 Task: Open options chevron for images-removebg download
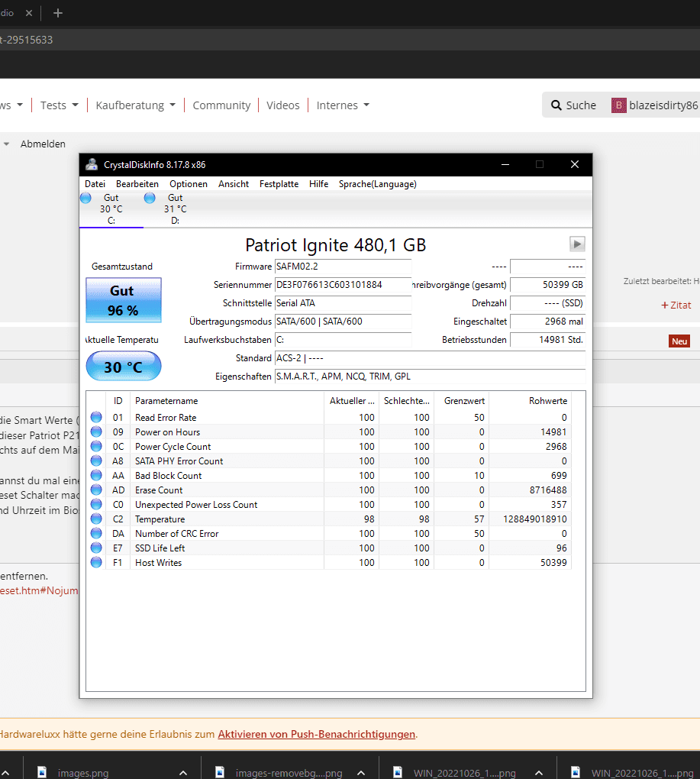point(361,773)
